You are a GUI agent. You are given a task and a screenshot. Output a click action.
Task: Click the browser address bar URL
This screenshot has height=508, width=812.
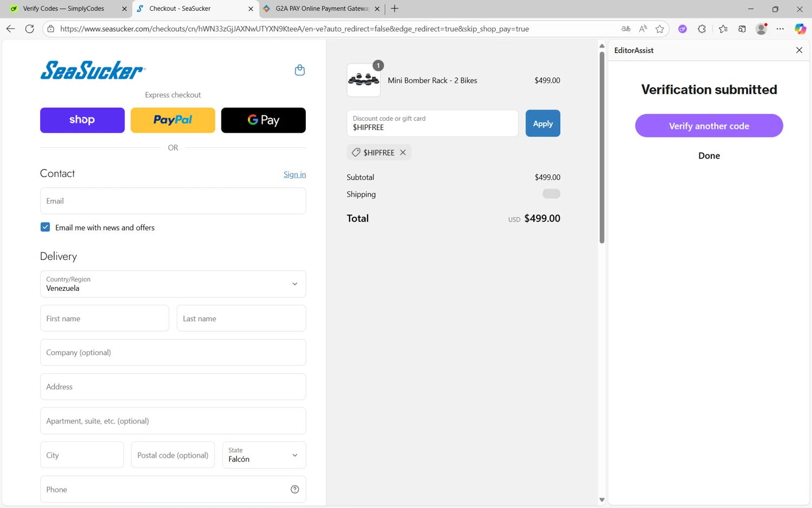[294, 29]
